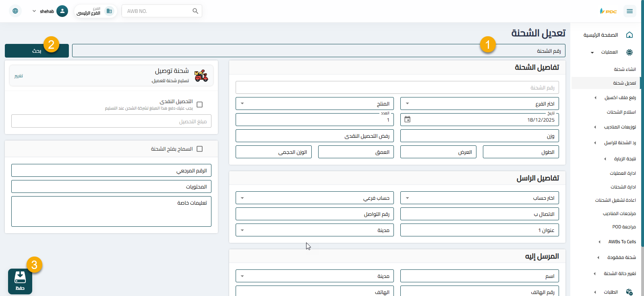Image resolution: width=644 pixels, height=296 pixels.
Task: Click the رفض التحصيل النقدى field
Action: click(315, 136)
